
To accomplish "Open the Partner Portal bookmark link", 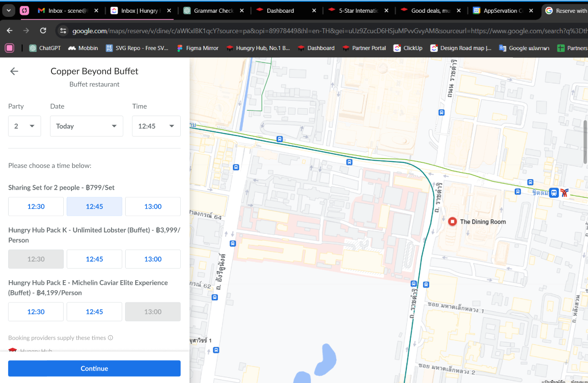I will (x=364, y=48).
